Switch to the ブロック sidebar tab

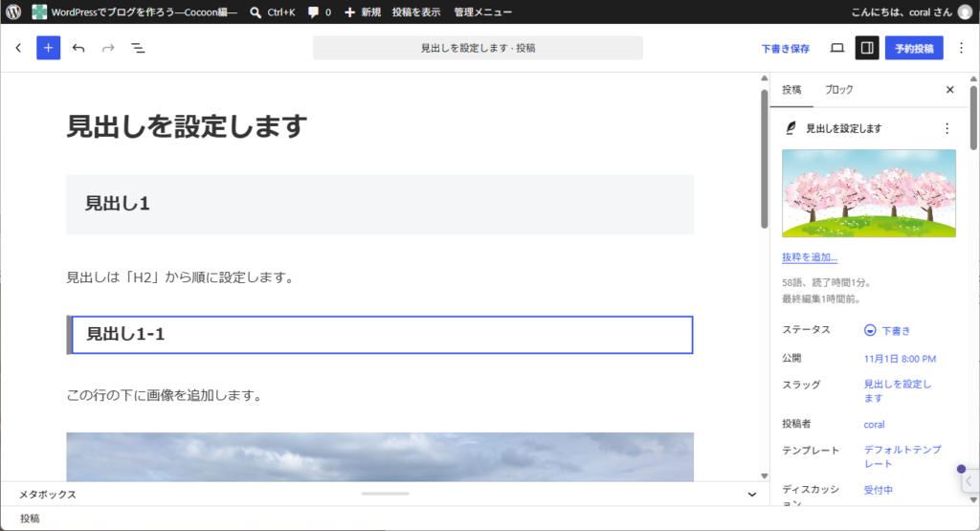tap(838, 90)
